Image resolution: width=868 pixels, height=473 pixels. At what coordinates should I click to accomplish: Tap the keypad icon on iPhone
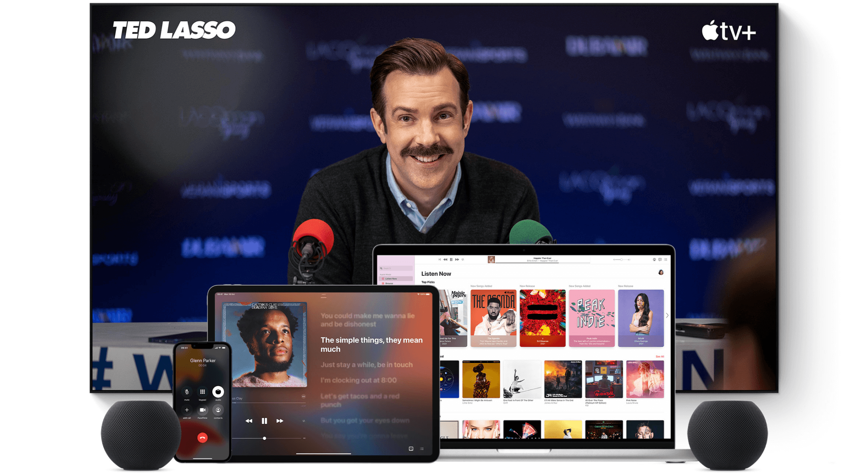coord(202,392)
